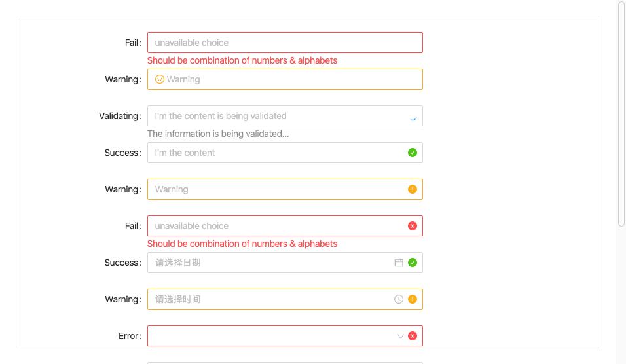This screenshot has height=364, width=626.
Task: Focus the Validating input field
Action: pos(285,116)
